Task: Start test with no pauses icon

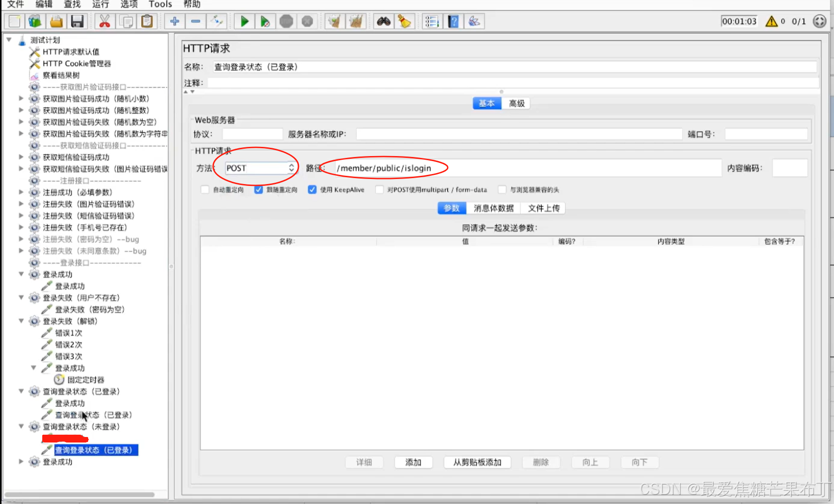Action: click(265, 21)
